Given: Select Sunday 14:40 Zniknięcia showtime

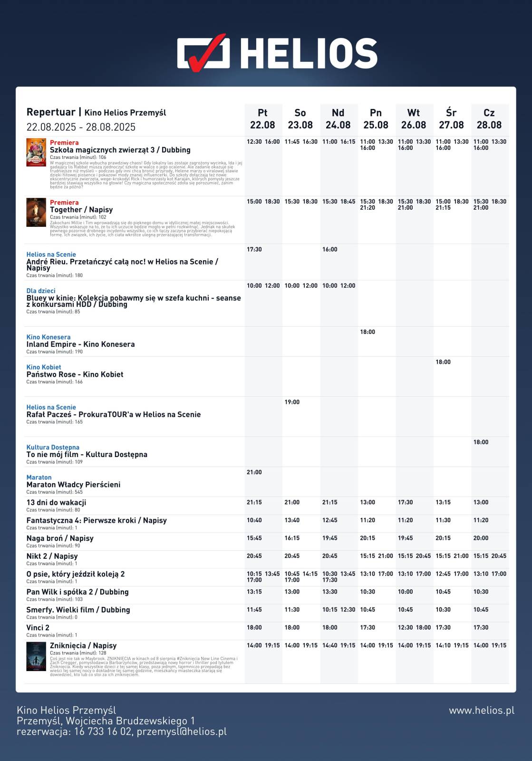Looking at the screenshot, I should point(330,645).
